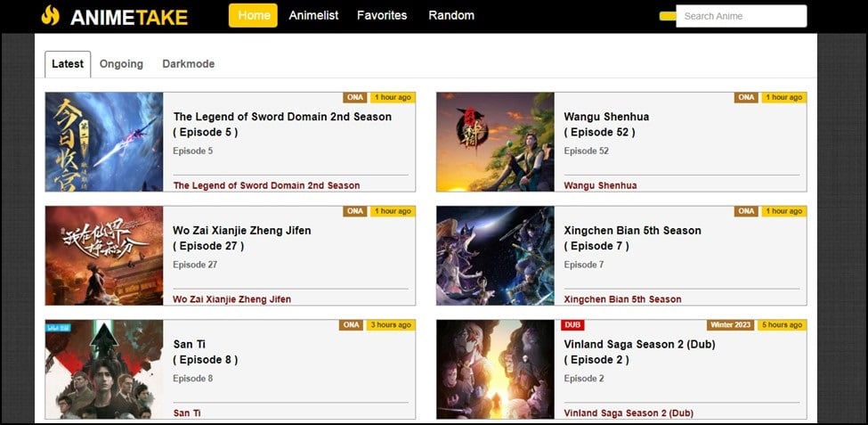868x425 pixels.
Task: Click the '5 hours ago' label on Vinland Saga
Action: pos(783,324)
